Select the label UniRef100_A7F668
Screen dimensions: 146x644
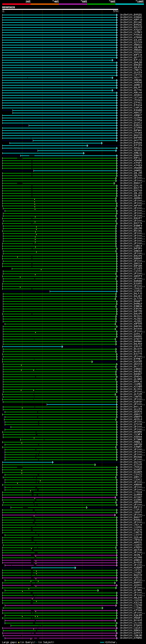click(x=131, y=610)
